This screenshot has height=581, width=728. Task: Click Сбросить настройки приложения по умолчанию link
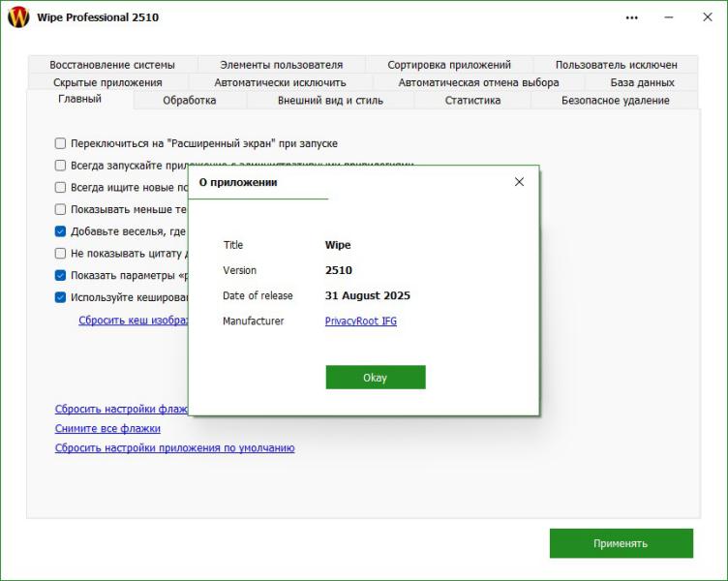(174, 447)
